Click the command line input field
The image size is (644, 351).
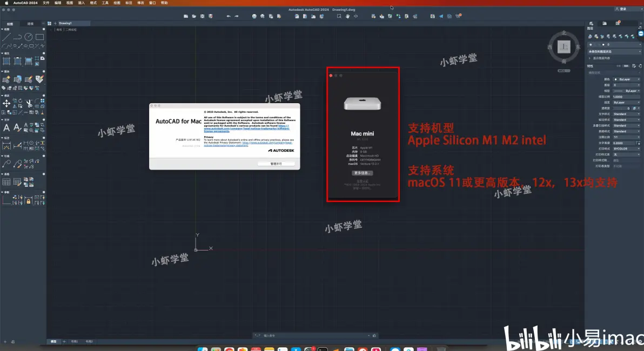pyautogui.click(x=314, y=335)
